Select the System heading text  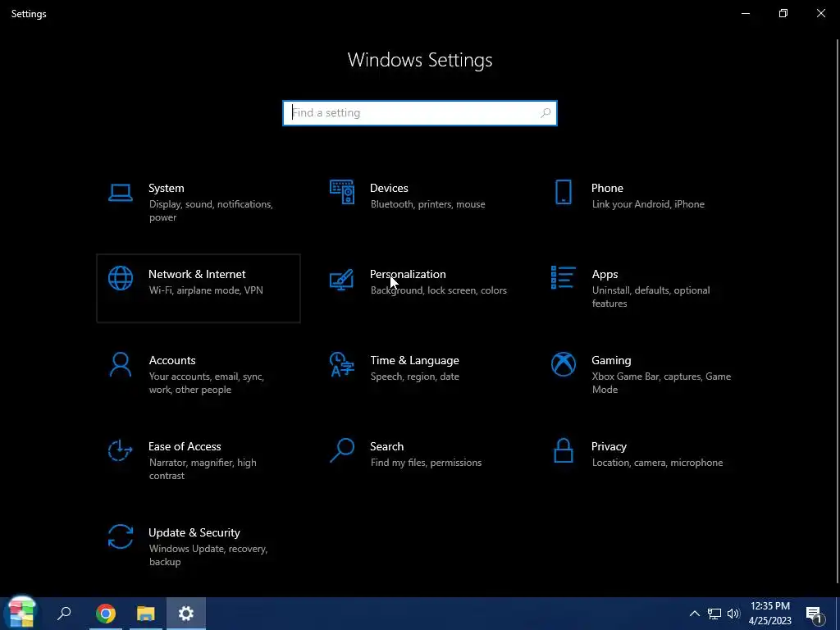[166, 188]
